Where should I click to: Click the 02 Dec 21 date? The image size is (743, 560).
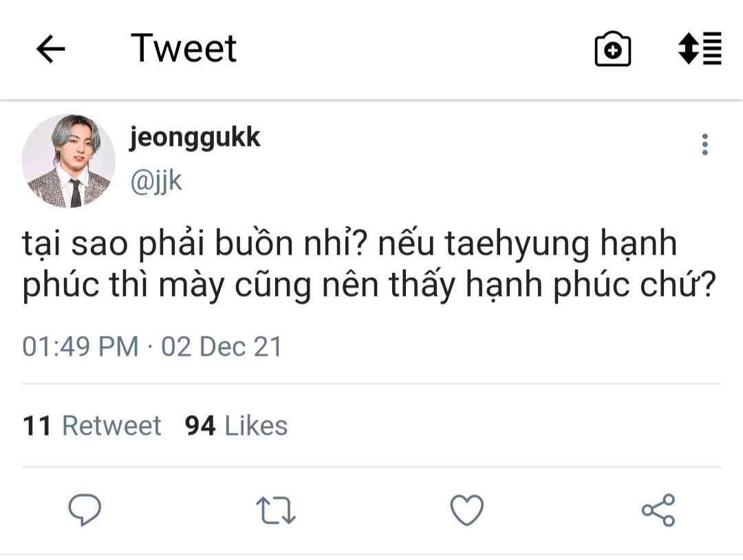[x=222, y=346]
